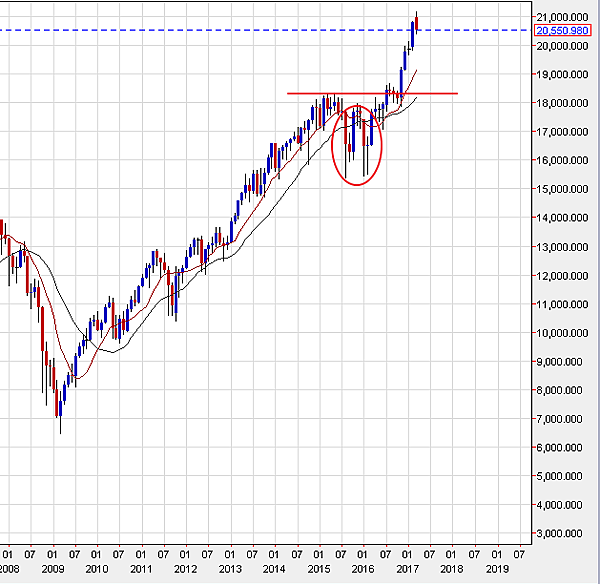Click the 2017 year label

(408, 569)
